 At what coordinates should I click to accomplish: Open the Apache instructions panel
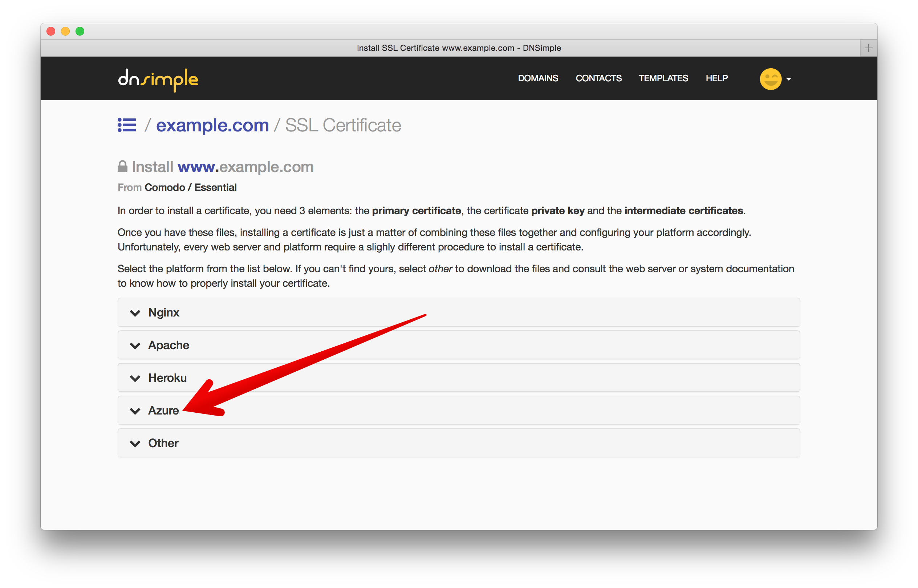[168, 345]
